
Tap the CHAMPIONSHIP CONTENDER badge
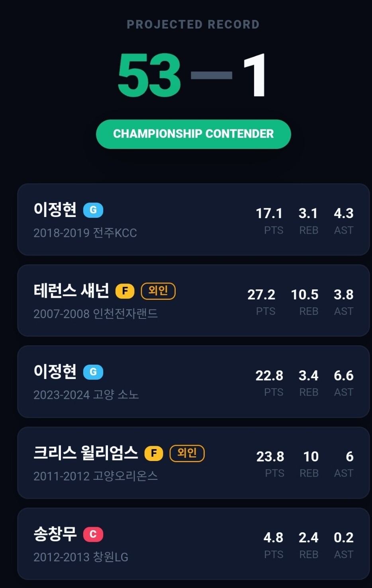(194, 134)
